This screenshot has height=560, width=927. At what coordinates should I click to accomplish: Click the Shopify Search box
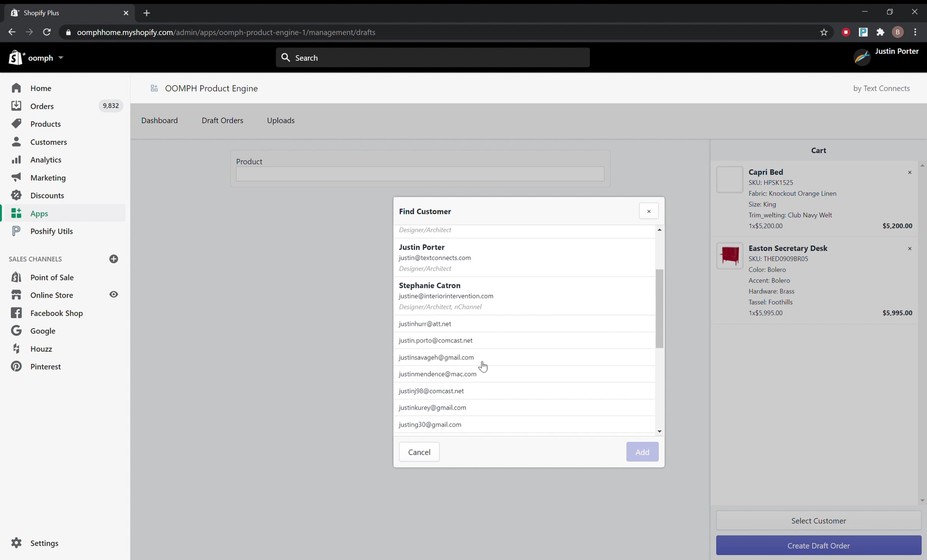433,58
